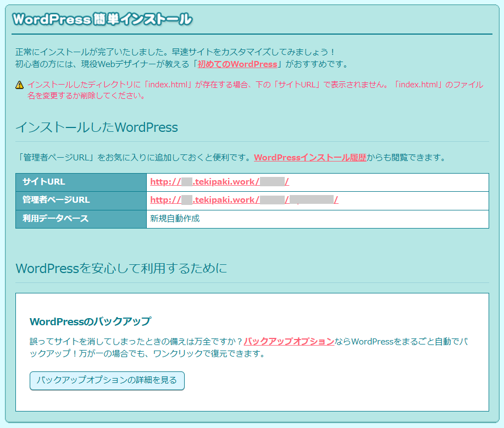Click the WordPressのバックアップ box heading
Screen dimensions: 504x428
click(x=90, y=321)
